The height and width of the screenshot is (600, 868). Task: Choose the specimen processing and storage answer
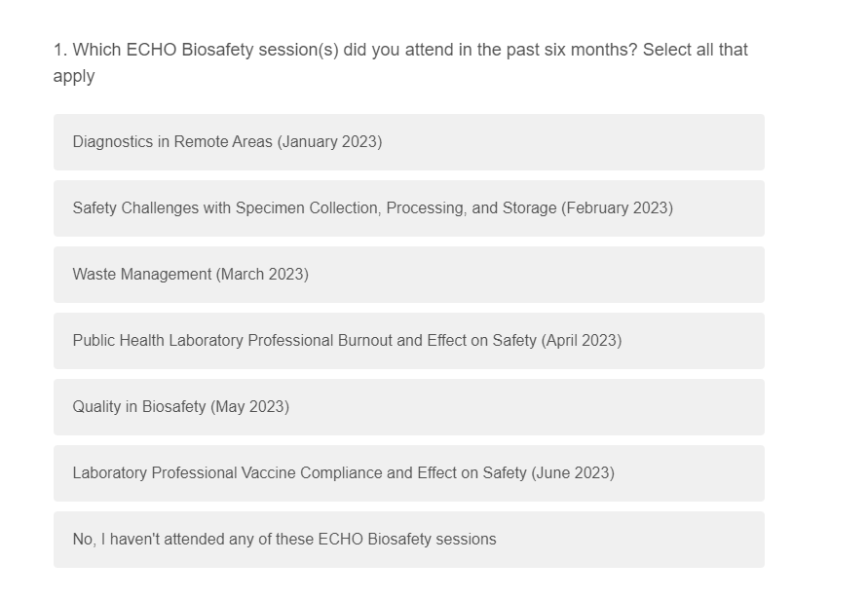click(x=372, y=208)
